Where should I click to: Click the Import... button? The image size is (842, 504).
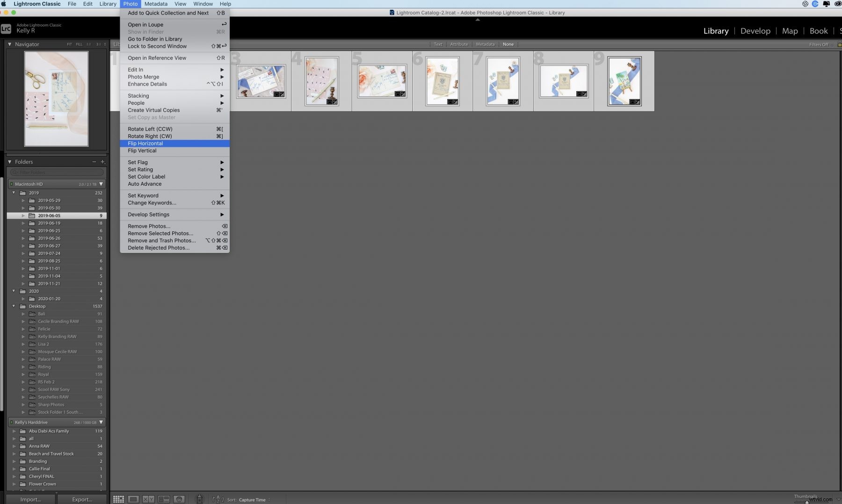31,499
